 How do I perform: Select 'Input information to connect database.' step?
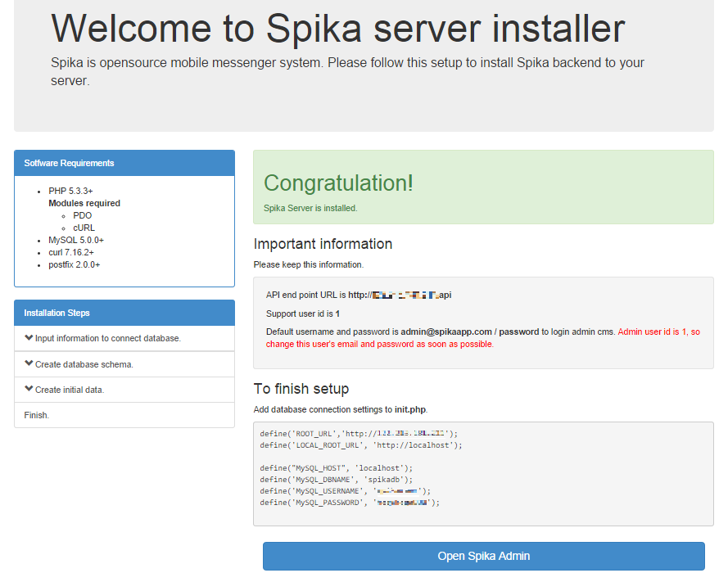(x=124, y=338)
